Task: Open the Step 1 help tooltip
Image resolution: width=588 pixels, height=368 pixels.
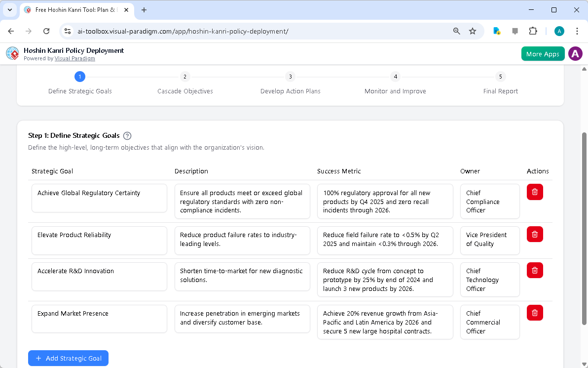Action: tap(127, 135)
